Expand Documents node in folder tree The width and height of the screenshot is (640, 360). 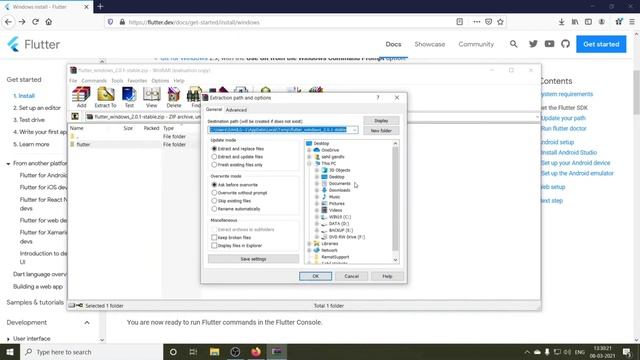pyautogui.click(x=317, y=184)
